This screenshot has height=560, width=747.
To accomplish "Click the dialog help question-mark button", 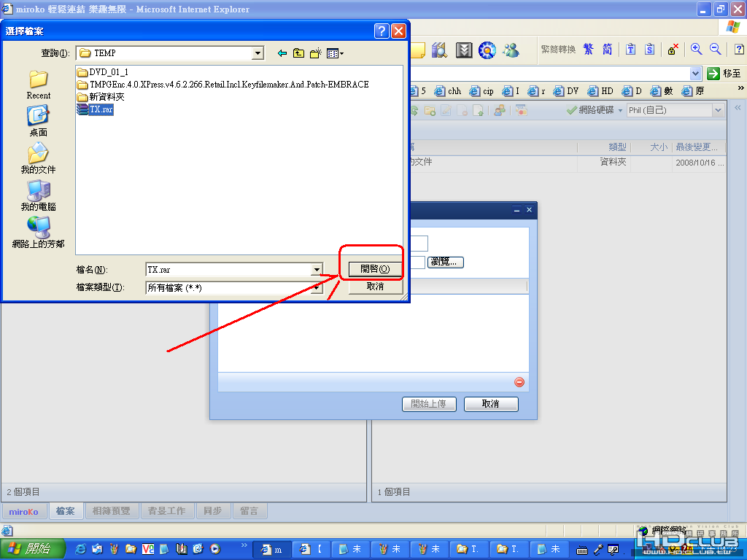I will (382, 31).
